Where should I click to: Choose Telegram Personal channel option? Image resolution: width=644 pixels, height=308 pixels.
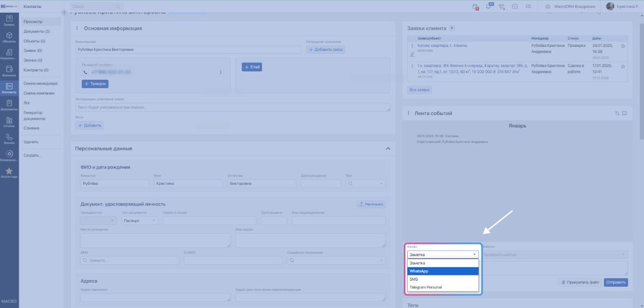coord(443,287)
